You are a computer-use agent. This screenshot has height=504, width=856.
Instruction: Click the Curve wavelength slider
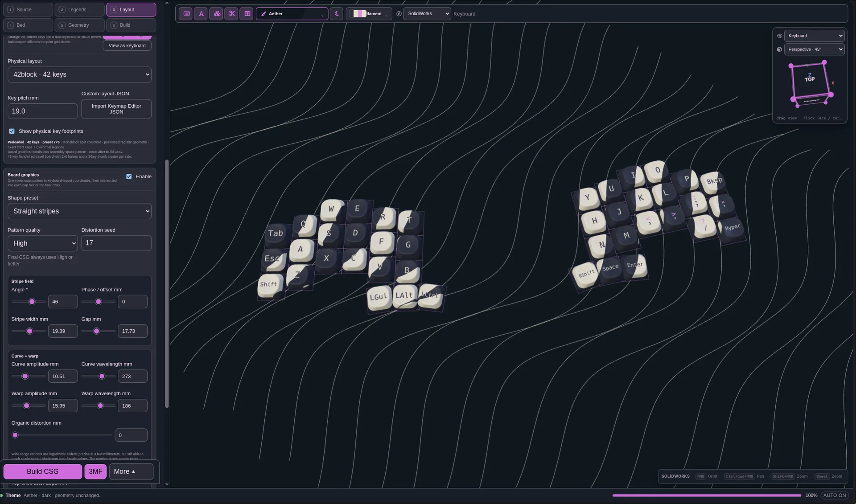(x=99, y=377)
